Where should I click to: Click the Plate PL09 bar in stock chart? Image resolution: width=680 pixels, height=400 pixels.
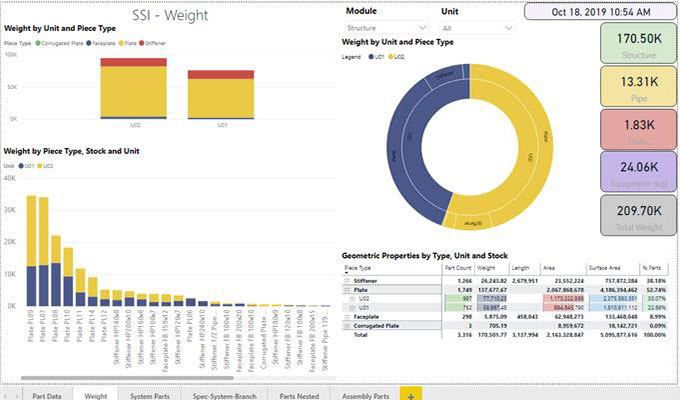31,251
